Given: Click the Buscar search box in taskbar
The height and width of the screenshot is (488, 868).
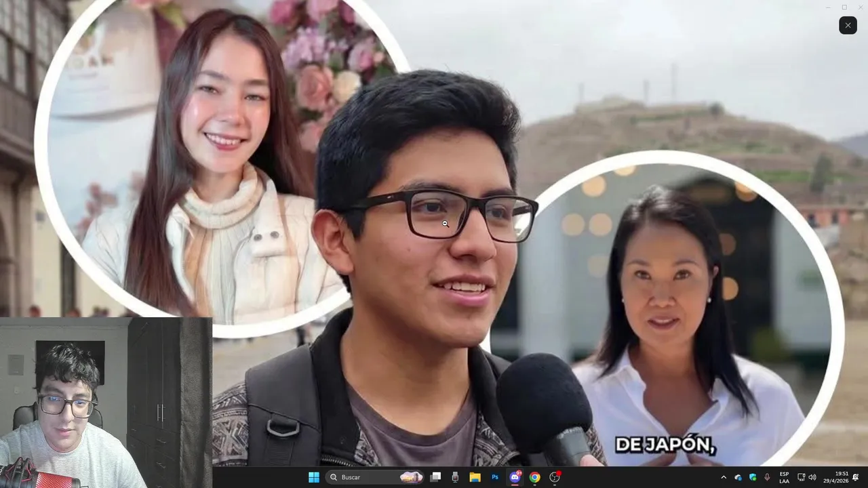Looking at the screenshot, I should (x=375, y=477).
